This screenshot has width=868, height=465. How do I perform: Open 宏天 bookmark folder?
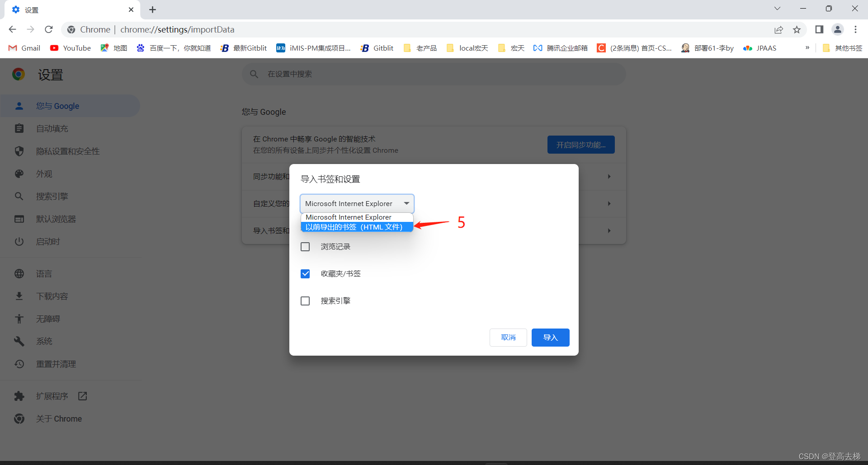pyautogui.click(x=511, y=48)
